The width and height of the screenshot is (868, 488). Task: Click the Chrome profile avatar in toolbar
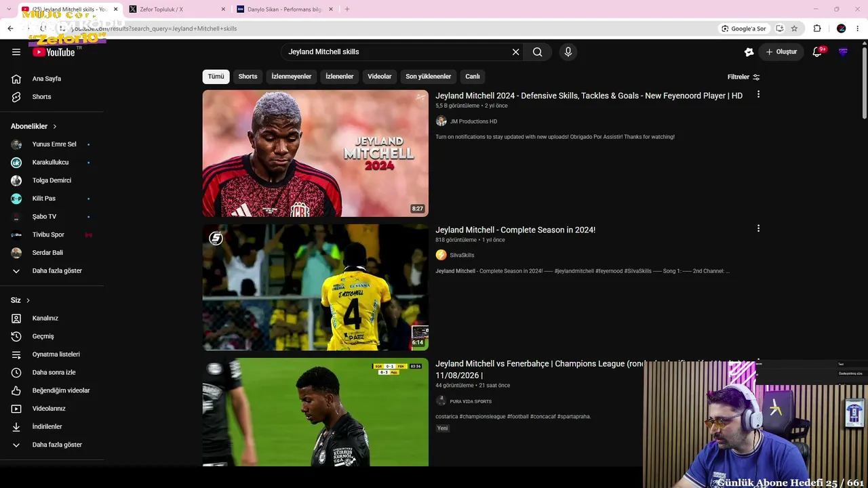pos(842,28)
